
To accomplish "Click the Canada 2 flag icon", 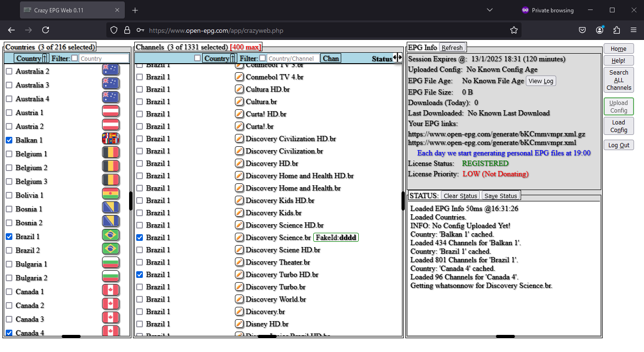I will pos(111,304).
